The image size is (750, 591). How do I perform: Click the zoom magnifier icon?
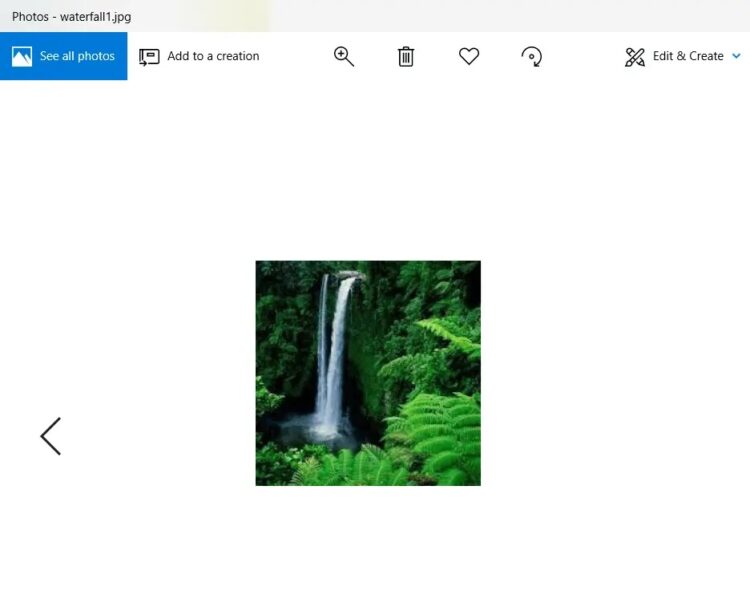click(343, 56)
